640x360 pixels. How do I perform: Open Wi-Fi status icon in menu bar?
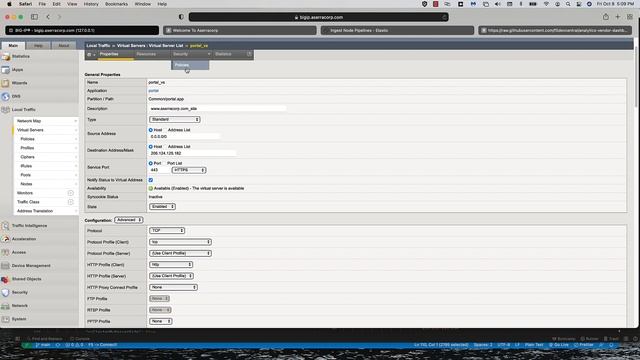(546, 4)
